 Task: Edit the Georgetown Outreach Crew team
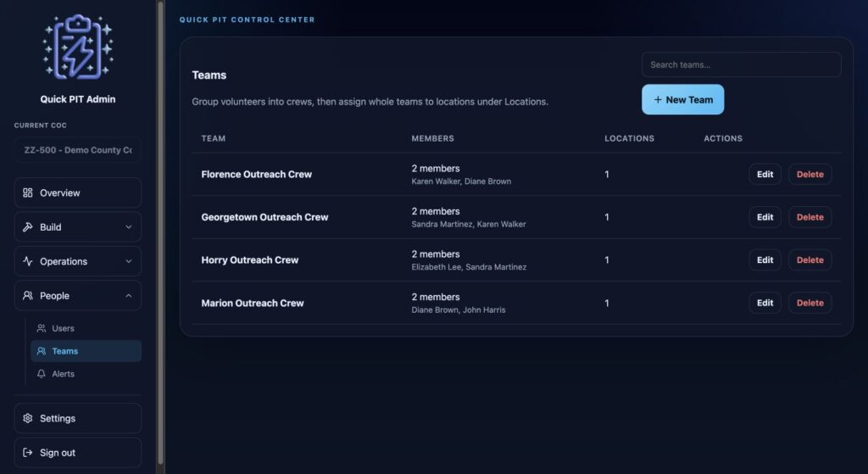(x=765, y=217)
